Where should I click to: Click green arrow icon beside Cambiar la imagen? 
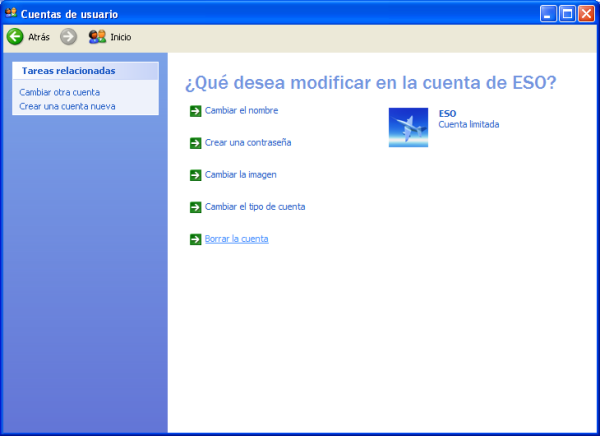[195, 175]
